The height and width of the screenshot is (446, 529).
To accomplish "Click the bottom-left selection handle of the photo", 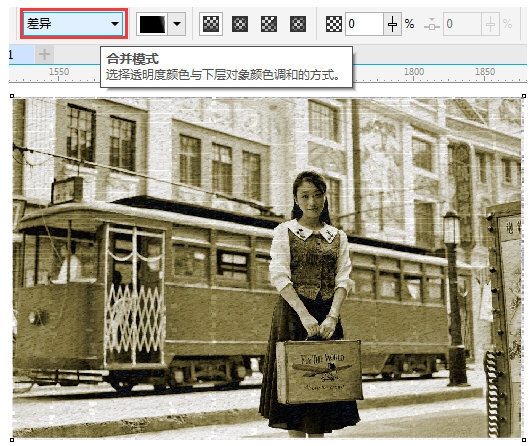I will pyautogui.click(x=12, y=440).
